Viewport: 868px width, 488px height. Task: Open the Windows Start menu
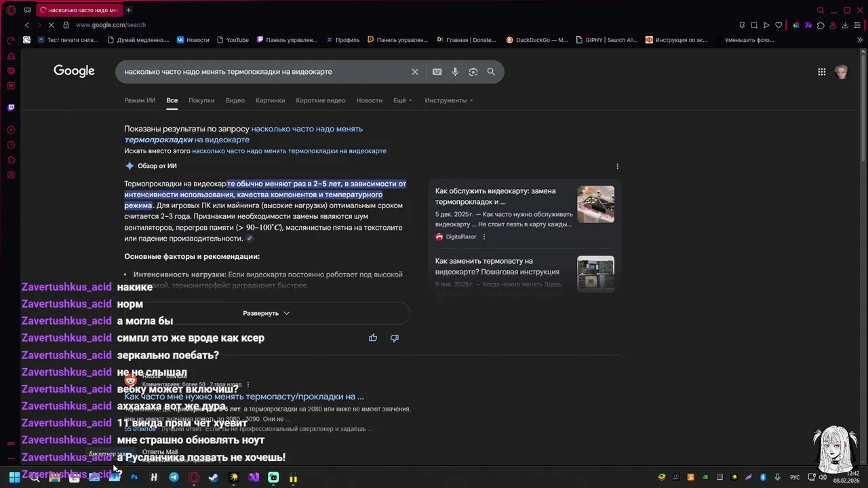coord(14,477)
